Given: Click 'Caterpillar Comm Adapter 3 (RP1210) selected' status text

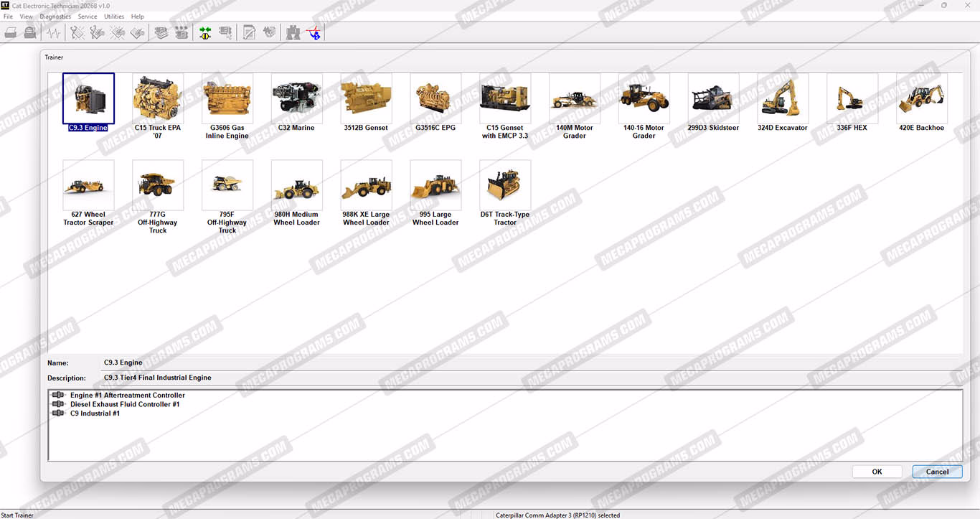Looking at the screenshot, I should tap(557, 515).
